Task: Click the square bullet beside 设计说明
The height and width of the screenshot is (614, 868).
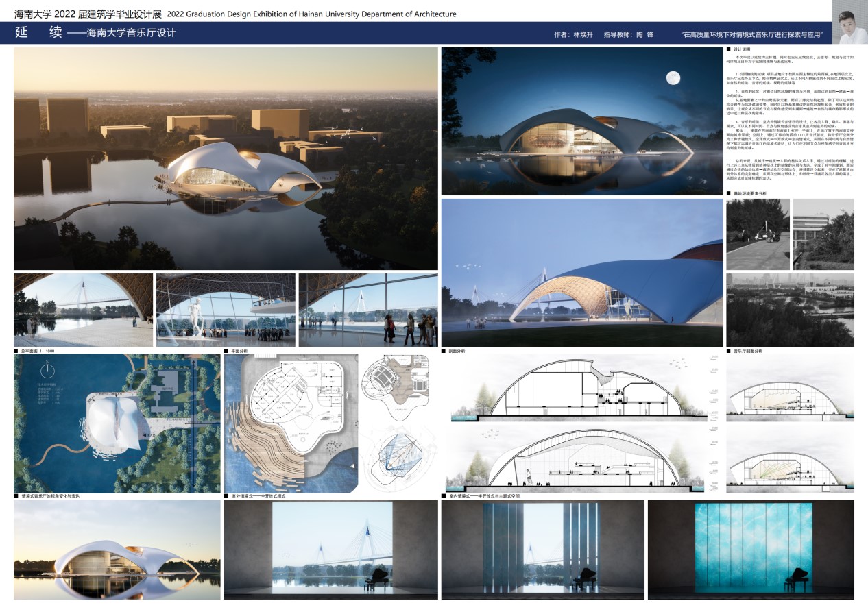Action: point(728,51)
